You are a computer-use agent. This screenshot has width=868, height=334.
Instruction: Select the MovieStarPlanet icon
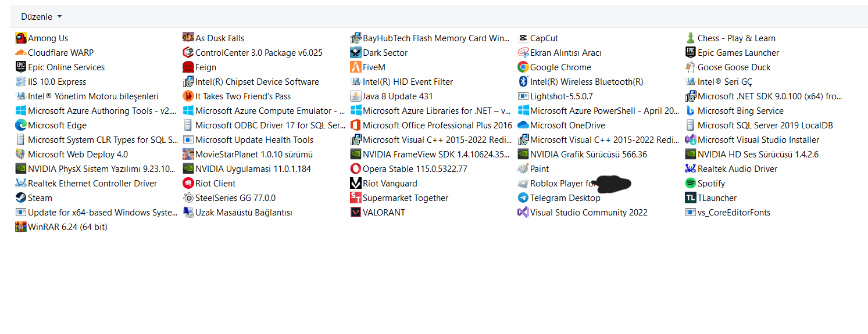tap(188, 155)
